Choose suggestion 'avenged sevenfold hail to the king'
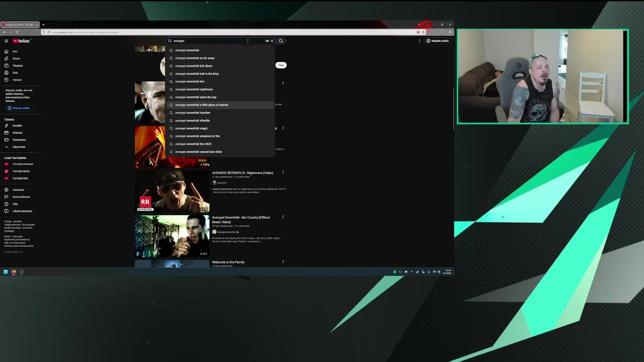The height and width of the screenshot is (362, 644). click(220, 73)
